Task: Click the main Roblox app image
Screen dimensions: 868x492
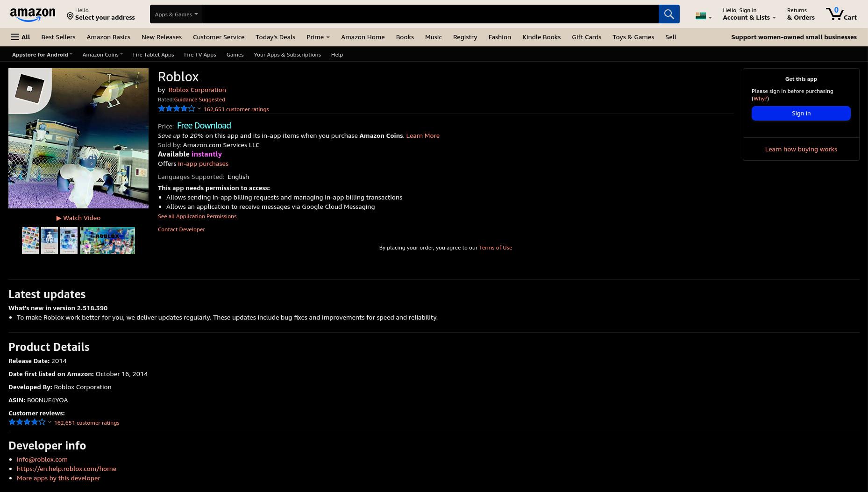Action: point(78,138)
